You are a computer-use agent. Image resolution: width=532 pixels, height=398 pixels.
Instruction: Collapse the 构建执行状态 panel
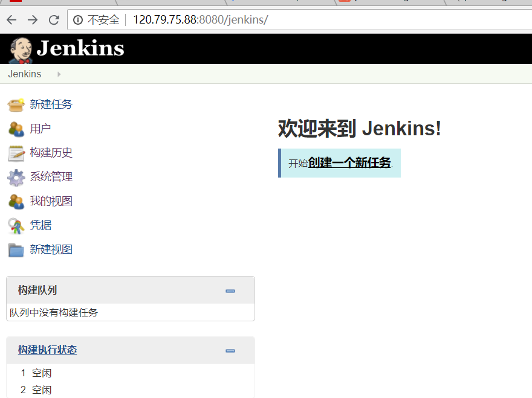230,350
